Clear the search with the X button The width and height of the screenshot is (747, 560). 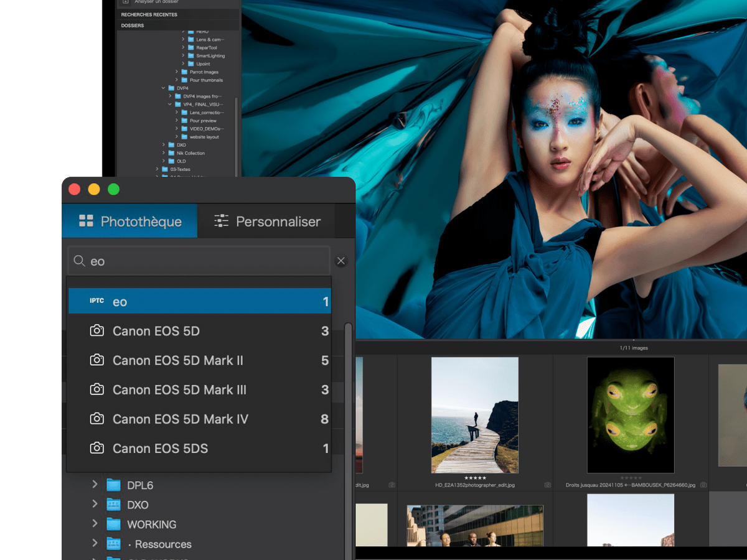click(x=341, y=261)
